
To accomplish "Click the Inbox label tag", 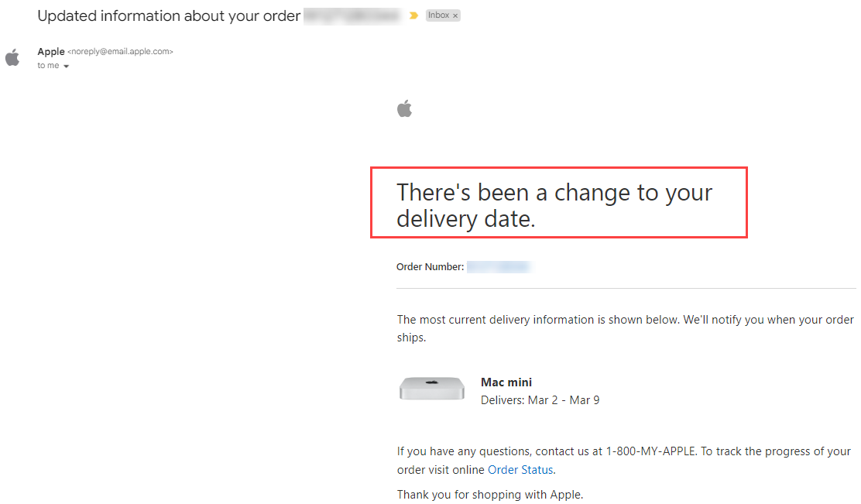I will point(438,15).
